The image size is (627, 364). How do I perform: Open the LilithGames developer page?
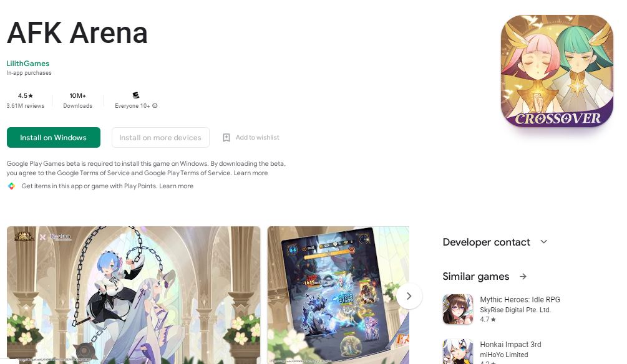click(x=28, y=64)
